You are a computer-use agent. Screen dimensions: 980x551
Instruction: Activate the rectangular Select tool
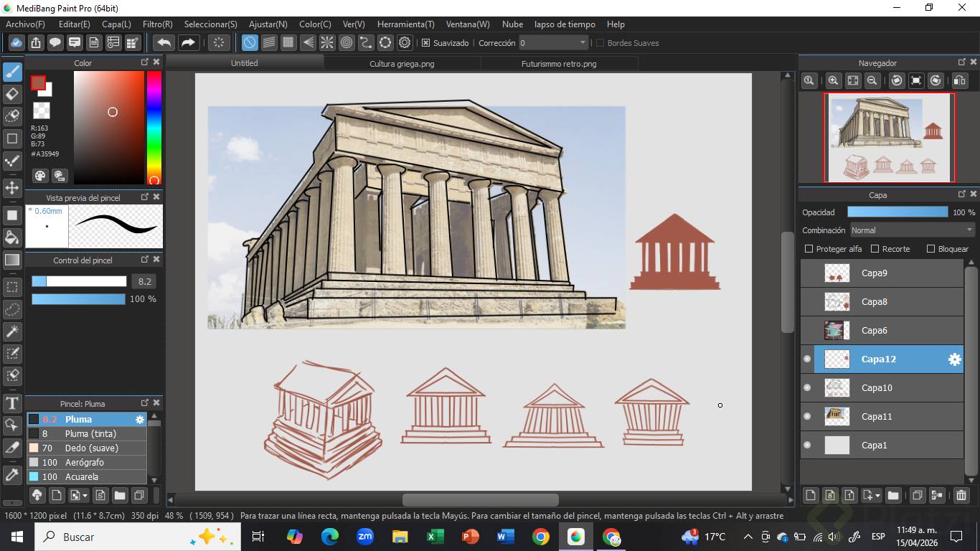click(x=12, y=288)
